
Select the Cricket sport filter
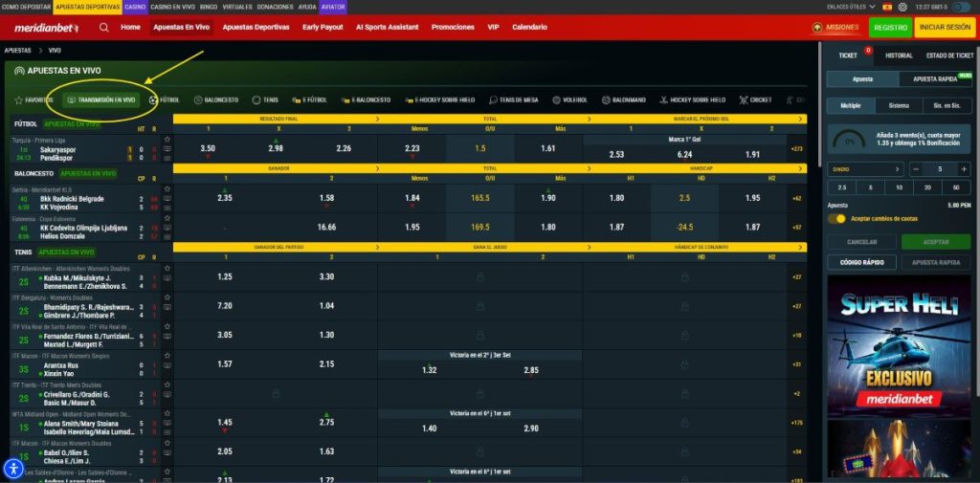click(756, 99)
